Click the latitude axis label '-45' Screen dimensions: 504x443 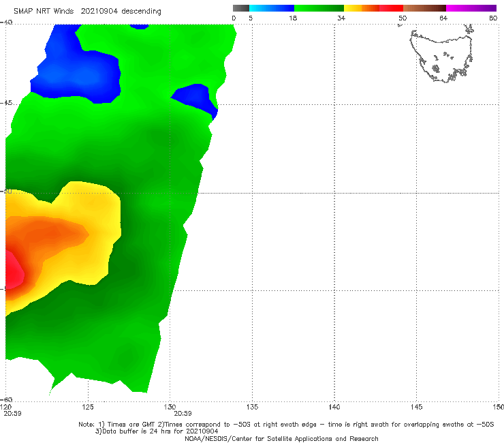pos(6,103)
